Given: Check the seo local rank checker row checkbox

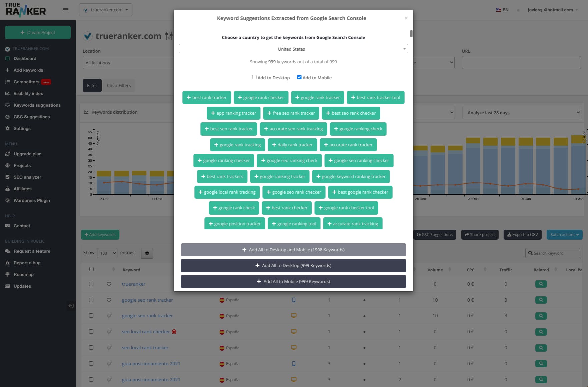Looking at the screenshot, I should pos(91,332).
